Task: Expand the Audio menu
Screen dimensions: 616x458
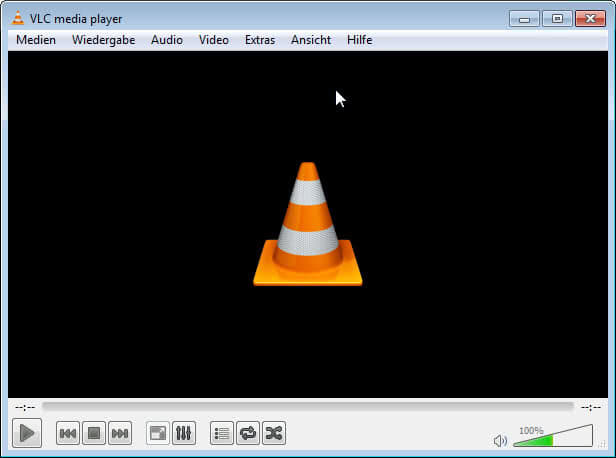Action: click(167, 40)
